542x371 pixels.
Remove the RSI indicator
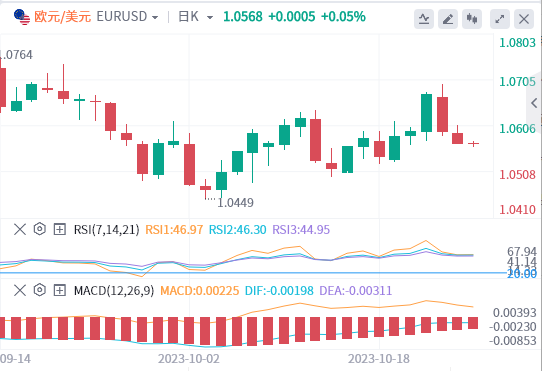(20, 229)
